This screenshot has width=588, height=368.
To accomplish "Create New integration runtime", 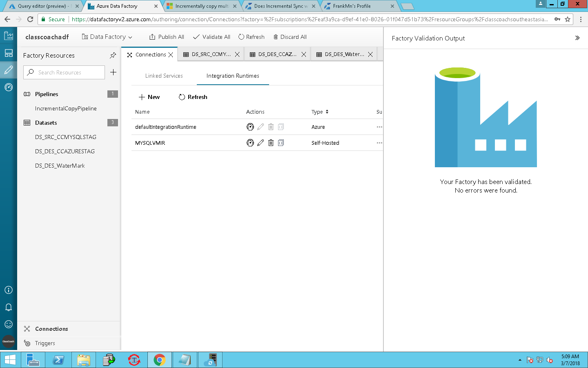I will 149,97.
